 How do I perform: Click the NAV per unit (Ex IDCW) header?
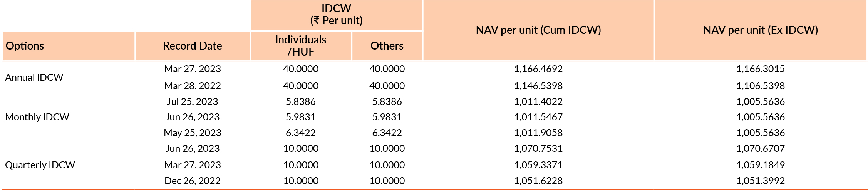click(x=760, y=30)
